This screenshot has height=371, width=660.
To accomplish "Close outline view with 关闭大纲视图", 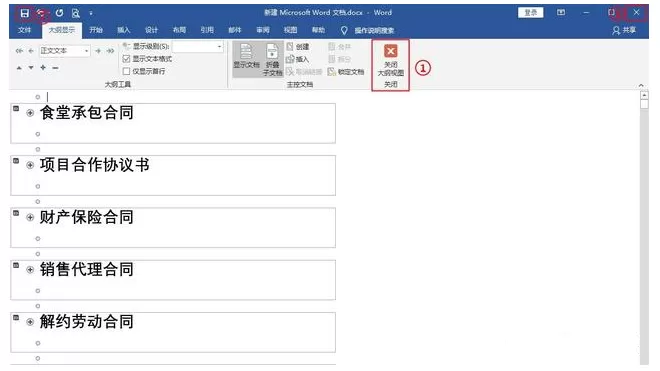I will (x=391, y=61).
